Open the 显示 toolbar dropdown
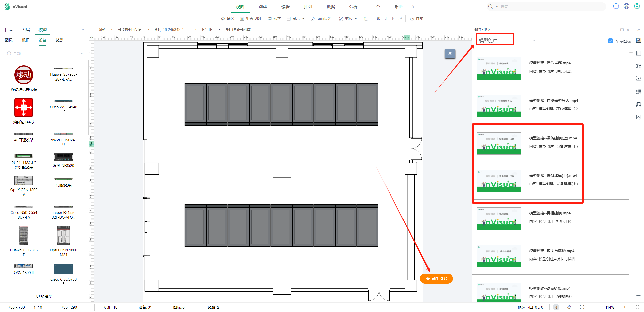The image size is (644, 312). pyautogui.click(x=296, y=19)
